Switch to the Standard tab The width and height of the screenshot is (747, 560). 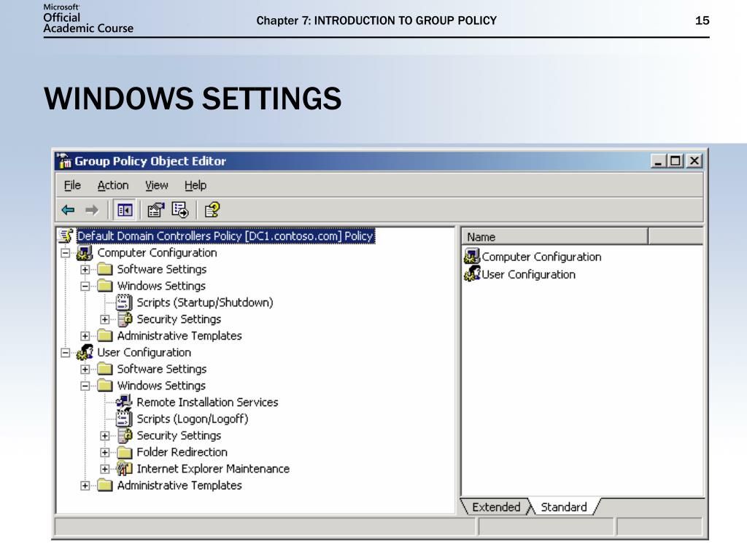coord(564,507)
